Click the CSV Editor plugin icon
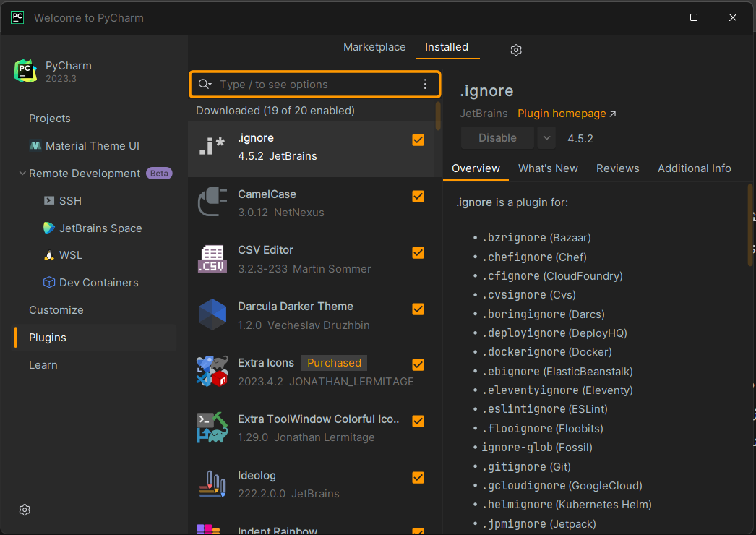This screenshot has width=756, height=535. [x=212, y=259]
